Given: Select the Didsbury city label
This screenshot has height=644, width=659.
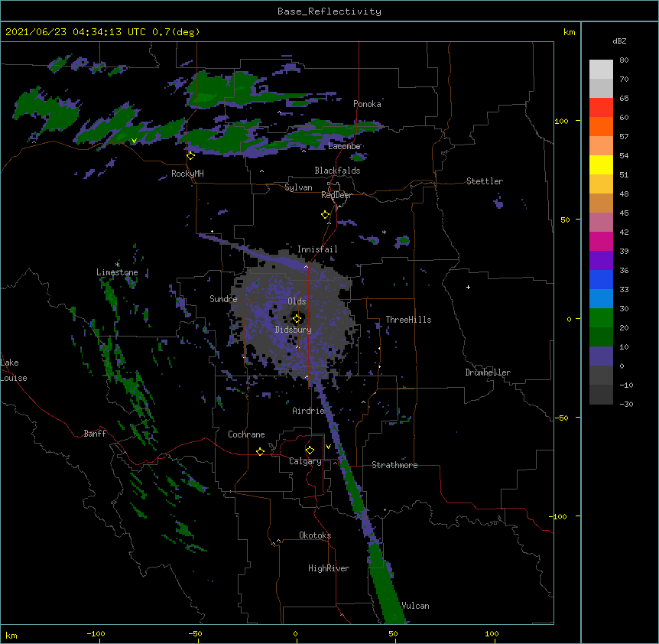Looking at the screenshot, I should click(x=294, y=330).
